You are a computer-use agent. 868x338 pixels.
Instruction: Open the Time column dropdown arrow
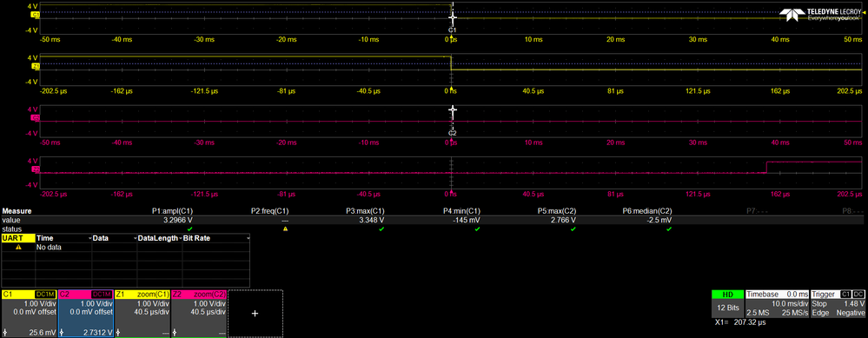pos(89,238)
